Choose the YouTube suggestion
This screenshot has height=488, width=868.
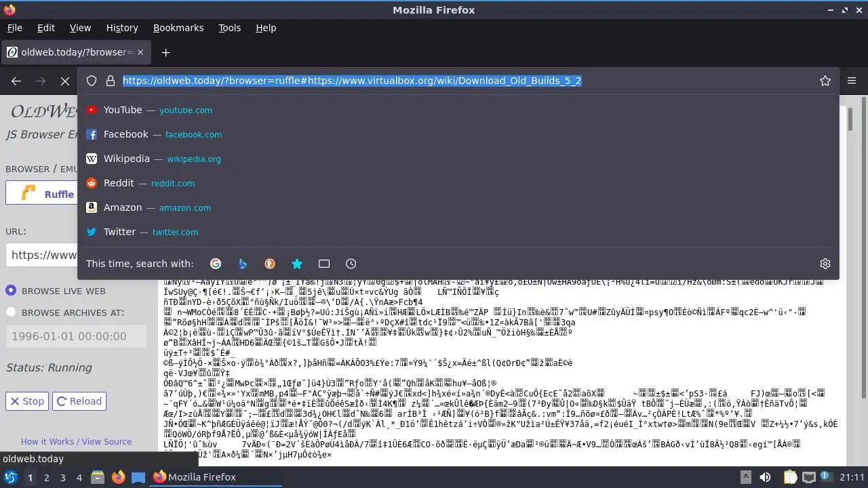[x=458, y=110]
